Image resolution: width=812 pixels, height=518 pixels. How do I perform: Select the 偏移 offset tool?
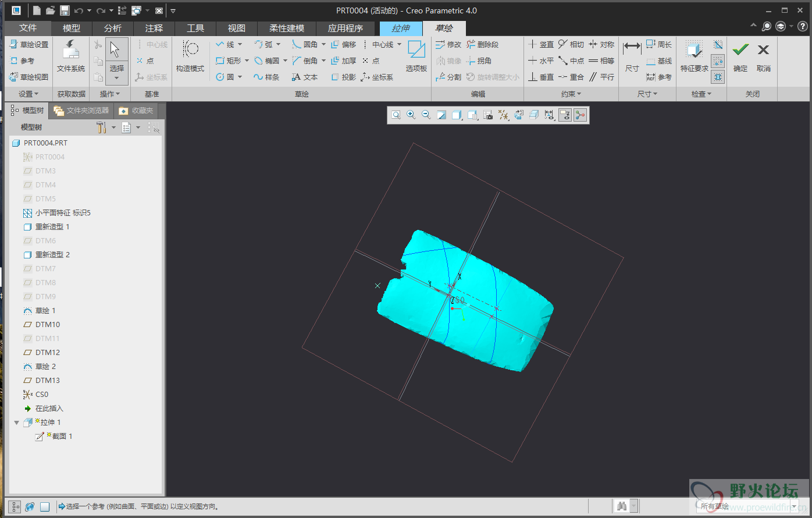point(343,44)
